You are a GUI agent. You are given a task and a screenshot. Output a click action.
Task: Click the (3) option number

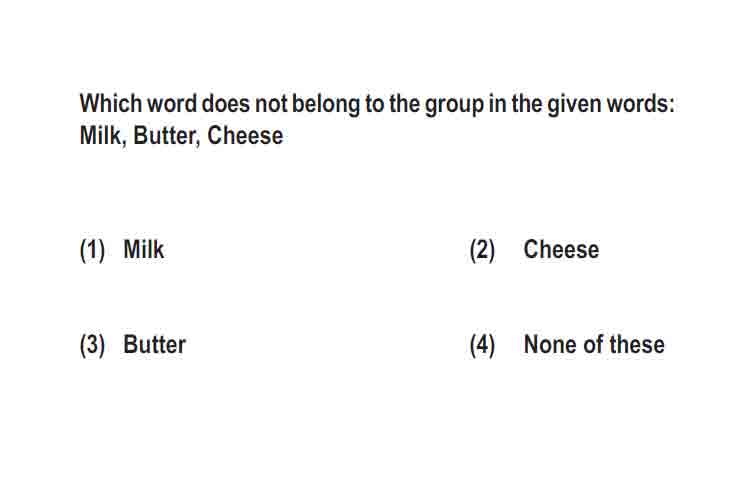click(x=92, y=345)
